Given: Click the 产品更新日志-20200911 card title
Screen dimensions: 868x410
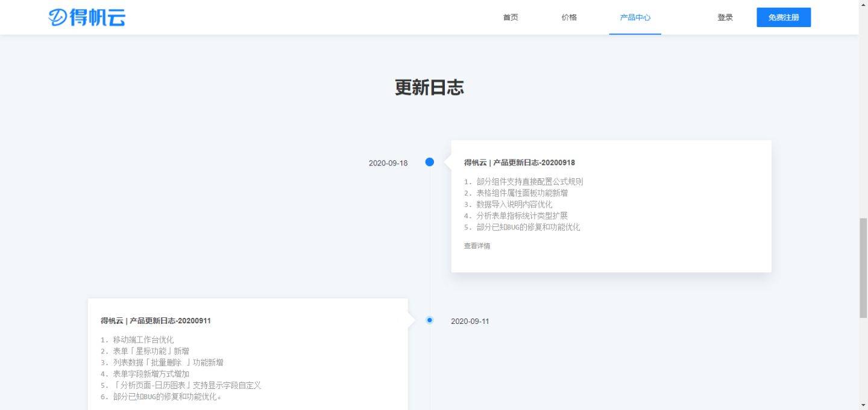Looking at the screenshot, I should [x=156, y=320].
